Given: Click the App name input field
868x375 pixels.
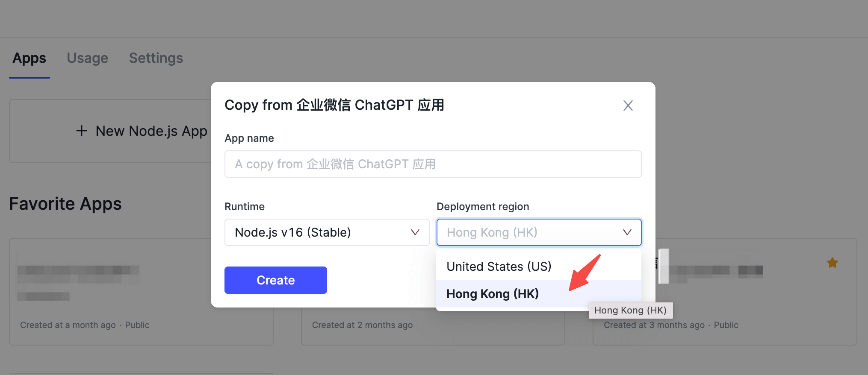Looking at the screenshot, I should pyautogui.click(x=433, y=164).
